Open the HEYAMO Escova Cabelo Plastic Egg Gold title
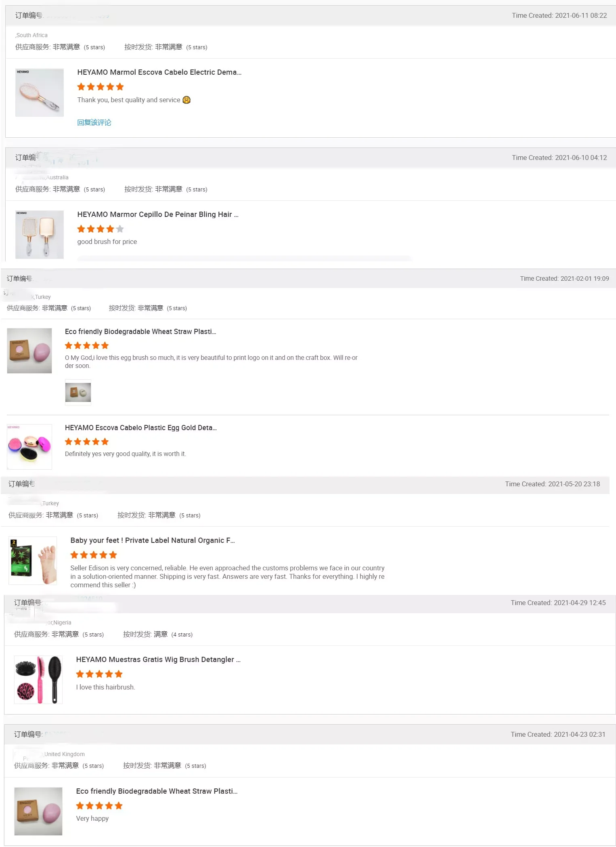 [140, 428]
